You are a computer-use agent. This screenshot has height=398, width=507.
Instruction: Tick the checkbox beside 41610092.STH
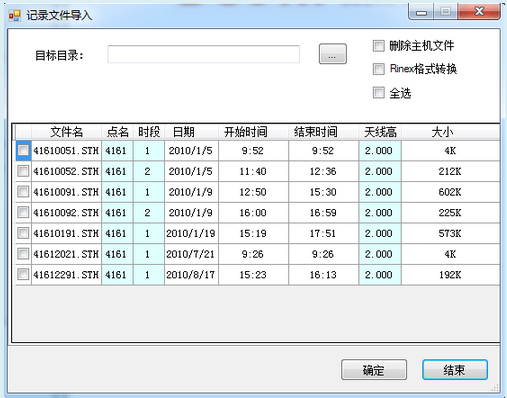click(x=23, y=212)
